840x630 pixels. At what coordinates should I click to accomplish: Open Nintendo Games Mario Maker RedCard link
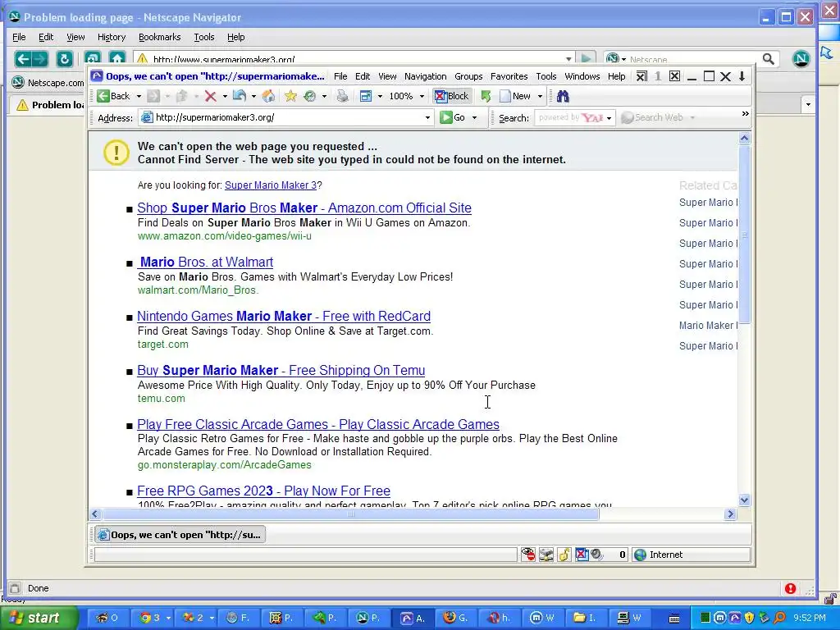[x=284, y=316]
